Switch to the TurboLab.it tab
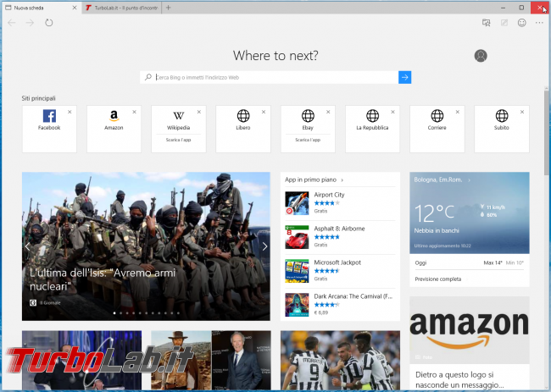The height and width of the screenshot is (392, 551). click(x=122, y=8)
